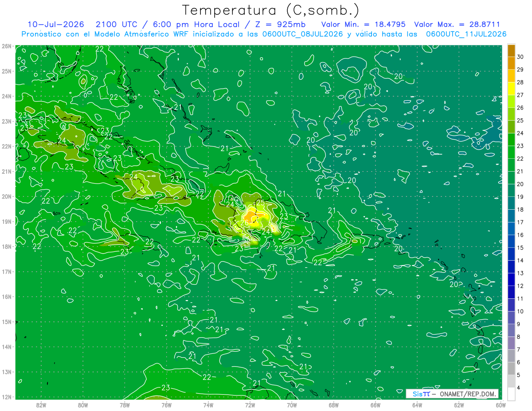
Task: Click latitude axis label '24N'
Action: point(6,96)
